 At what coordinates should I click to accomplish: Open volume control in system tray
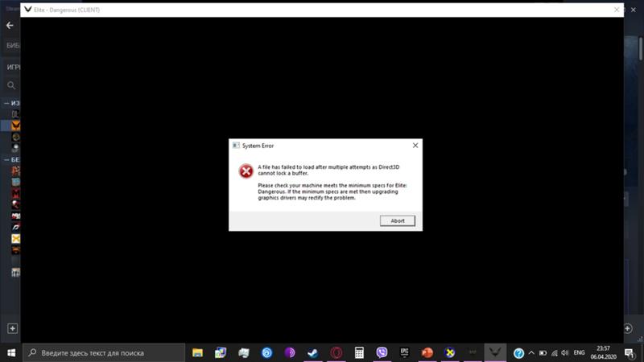tap(565, 353)
